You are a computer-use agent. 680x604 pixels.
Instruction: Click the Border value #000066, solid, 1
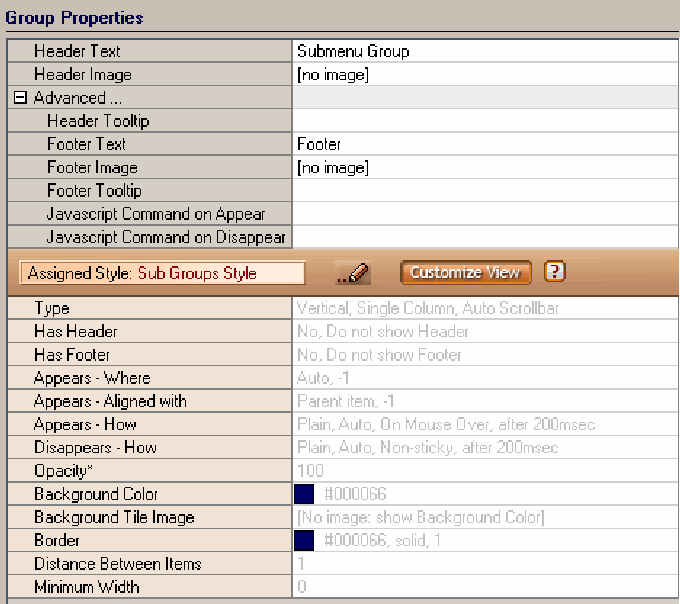click(x=382, y=541)
